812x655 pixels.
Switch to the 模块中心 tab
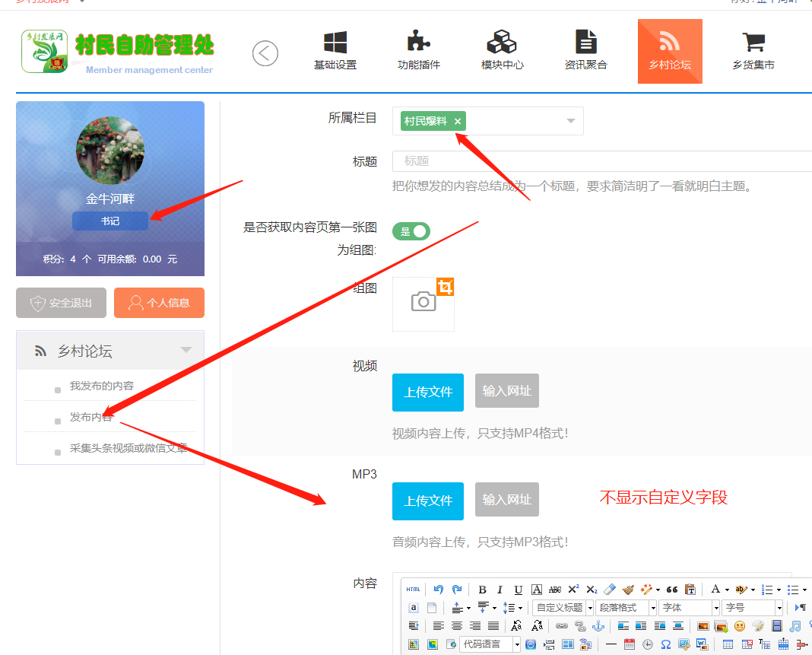pyautogui.click(x=502, y=51)
